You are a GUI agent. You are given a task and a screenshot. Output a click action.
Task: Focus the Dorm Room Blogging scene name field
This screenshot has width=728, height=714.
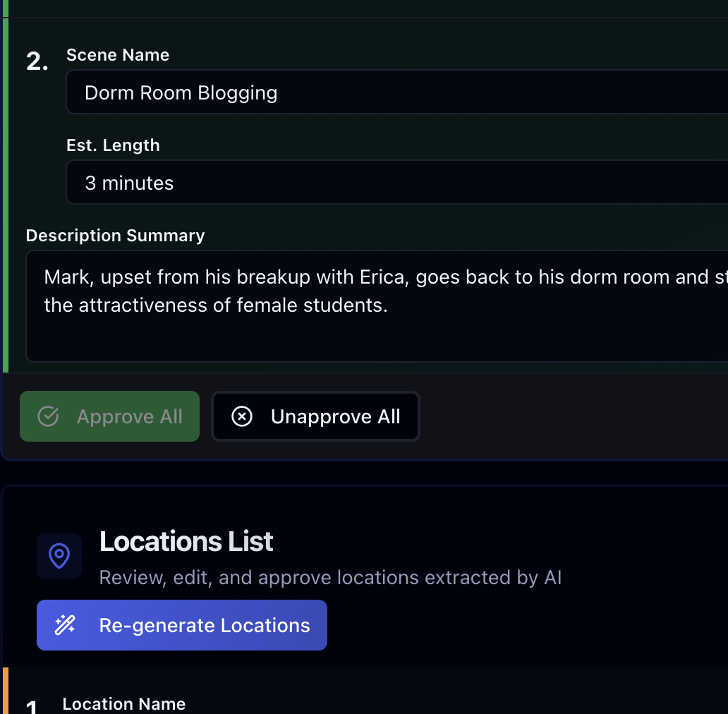click(x=397, y=92)
